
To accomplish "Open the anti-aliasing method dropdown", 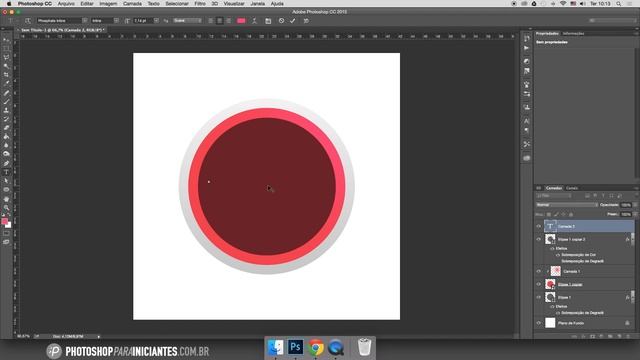I will pos(187,20).
